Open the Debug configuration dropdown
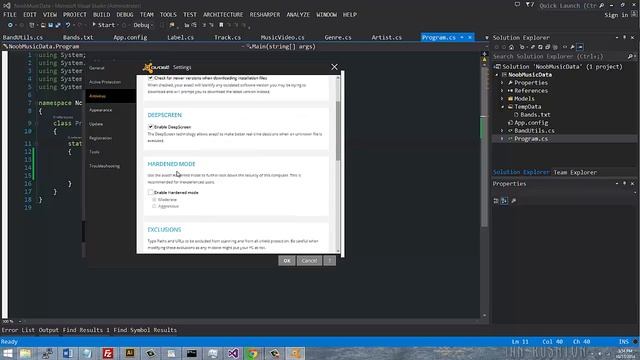 pos(143,25)
